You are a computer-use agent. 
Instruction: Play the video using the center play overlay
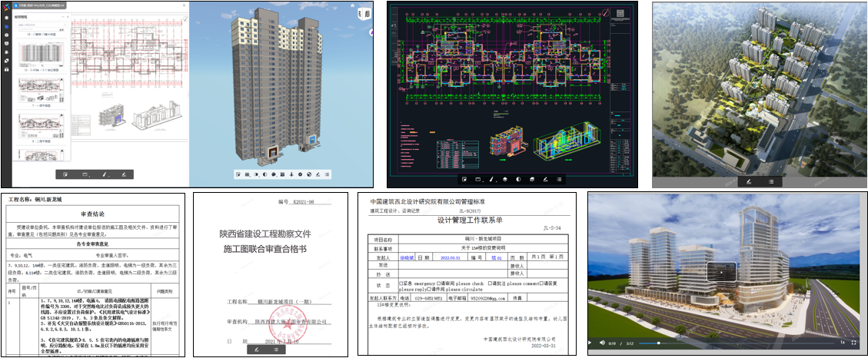click(721, 272)
